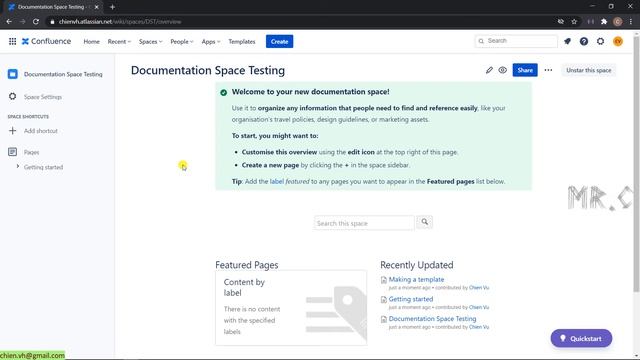640x360 pixels.
Task: Open Templates in the navigation
Action: pyautogui.click(x=242, y=42)
